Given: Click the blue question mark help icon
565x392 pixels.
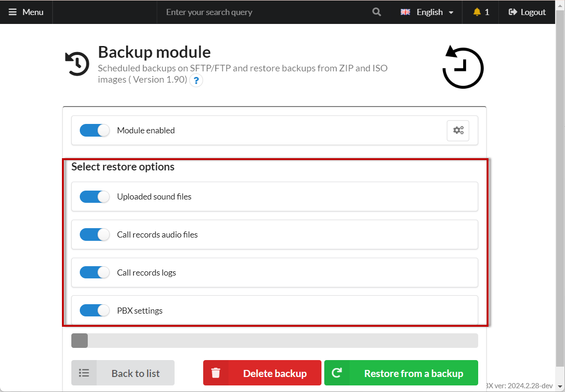Looking at the screenshot, I should point(196,80).
